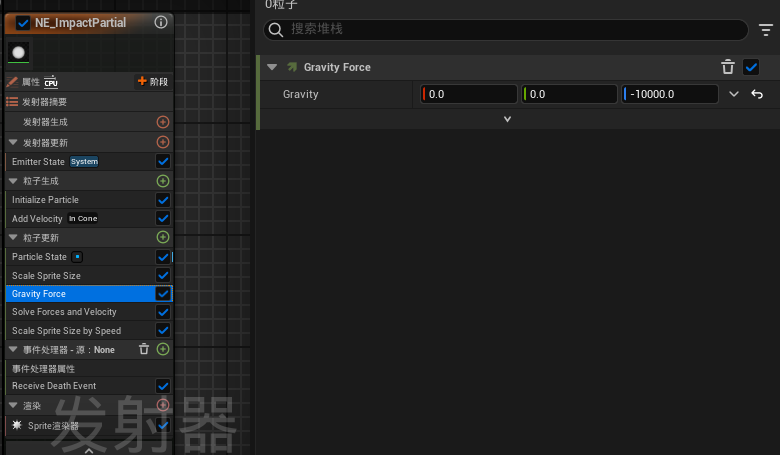The image size is (780, 455).
Task: Select the Particle State module
Action: click(x=90, y=257)
